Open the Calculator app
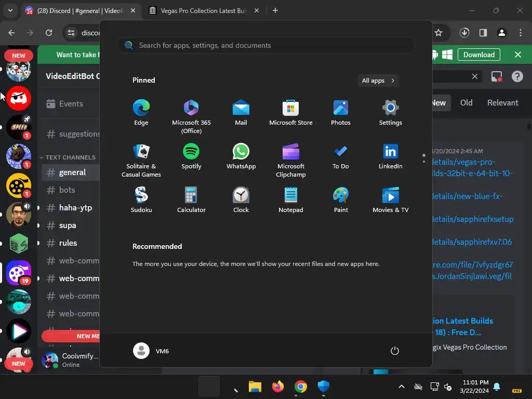The image size is (532, 399). tap(191, 200)
